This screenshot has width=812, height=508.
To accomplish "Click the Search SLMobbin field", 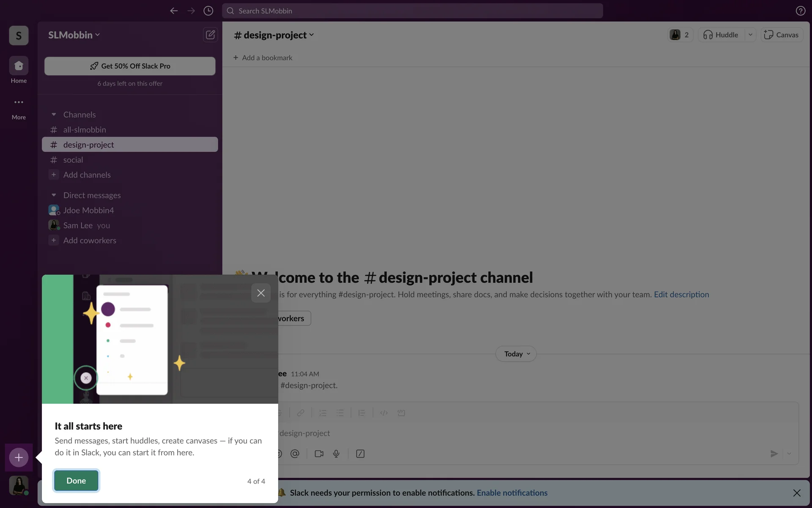I will (x=412, y=11).
